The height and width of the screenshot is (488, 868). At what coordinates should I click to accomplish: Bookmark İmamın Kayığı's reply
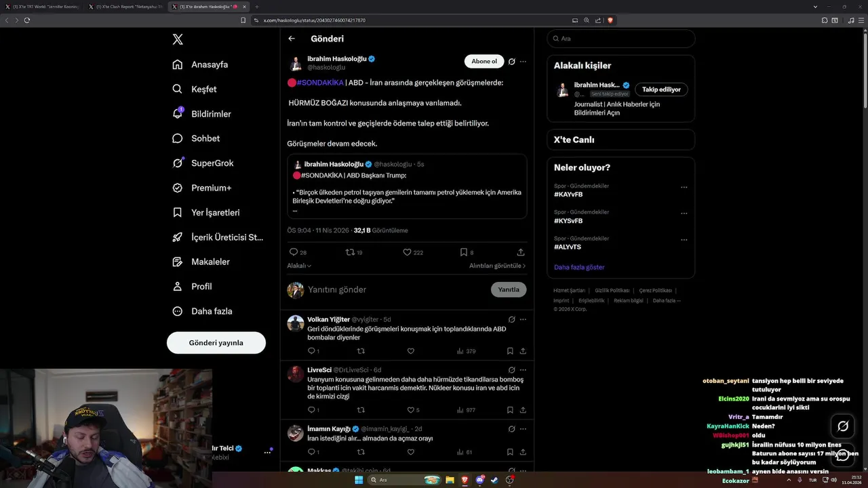click(510, 452)
